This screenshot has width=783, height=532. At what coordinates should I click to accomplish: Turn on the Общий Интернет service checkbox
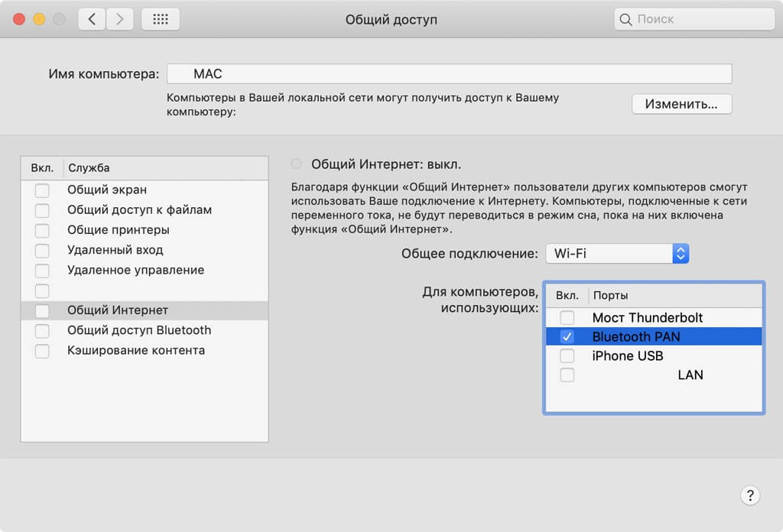pyautogui.click(x=42, y=310)
